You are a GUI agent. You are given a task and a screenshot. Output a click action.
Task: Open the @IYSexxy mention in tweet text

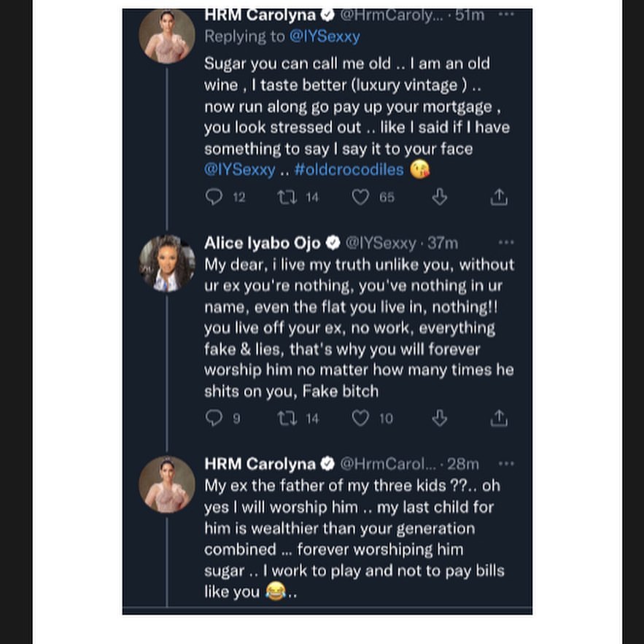click(240, 170)
